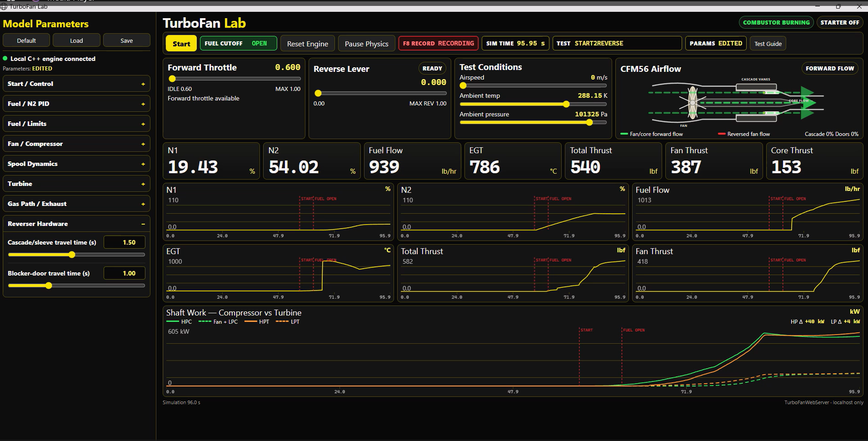The image size is (868, 441).
Task: Click the Load parameters button
Action: 76,40
